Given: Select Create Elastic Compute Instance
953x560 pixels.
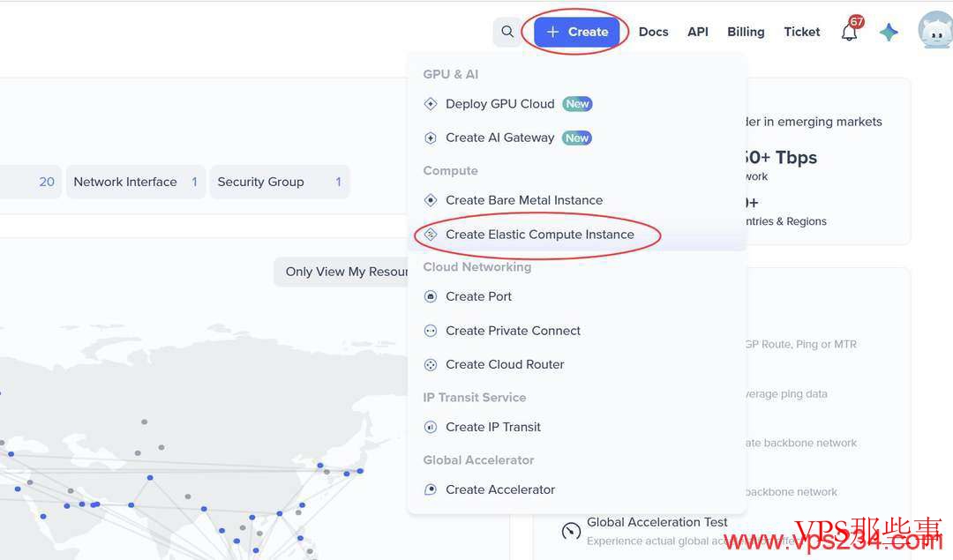Looking at the screenshot, I should click(539, 235).
